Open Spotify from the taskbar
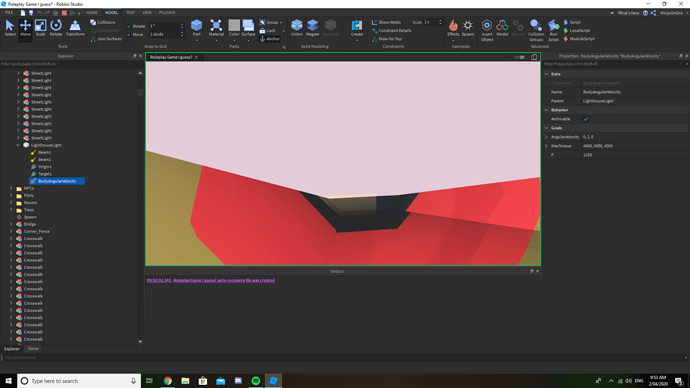 [x=256, y=381]
